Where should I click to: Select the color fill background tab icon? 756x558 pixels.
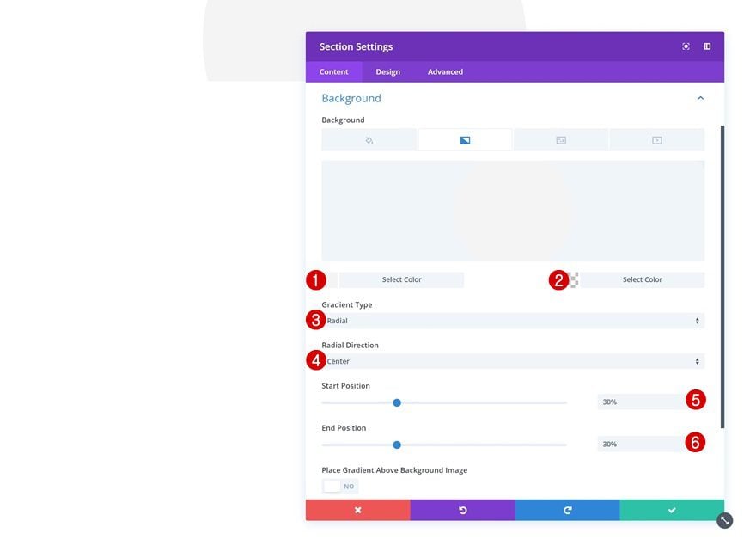pyautogui.click(x=369, y=140)
